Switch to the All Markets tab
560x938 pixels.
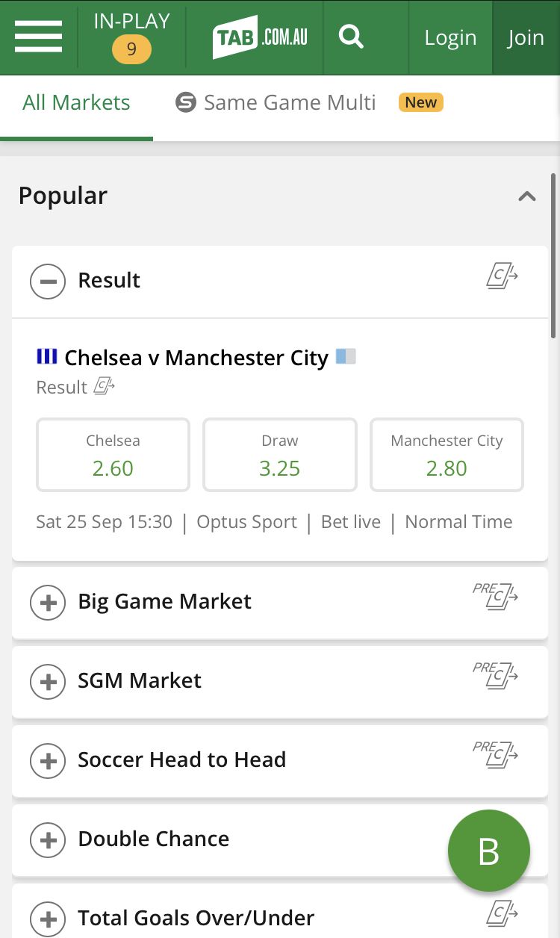pos(76,103)
